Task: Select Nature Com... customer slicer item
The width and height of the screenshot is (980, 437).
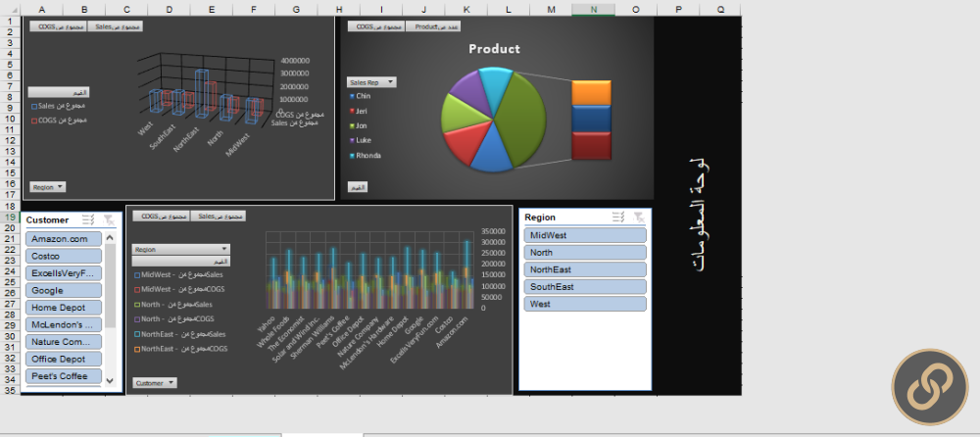Action: click(x=64, y=341)
